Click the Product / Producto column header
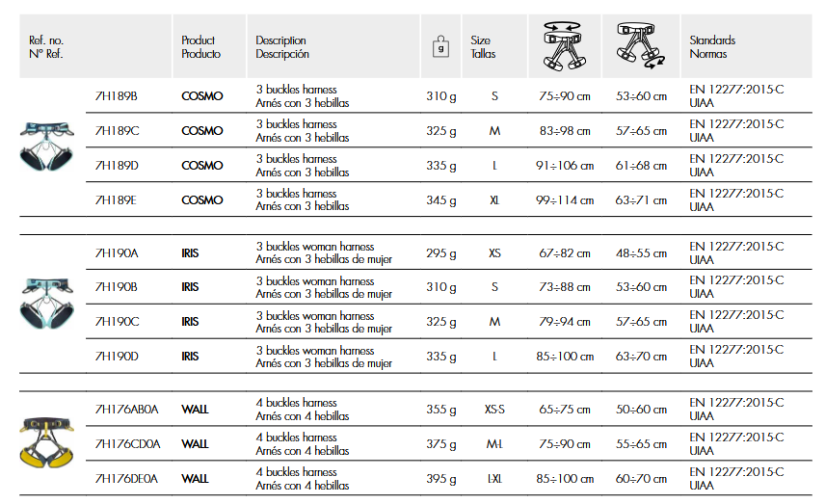 click(x=200, y=47)
